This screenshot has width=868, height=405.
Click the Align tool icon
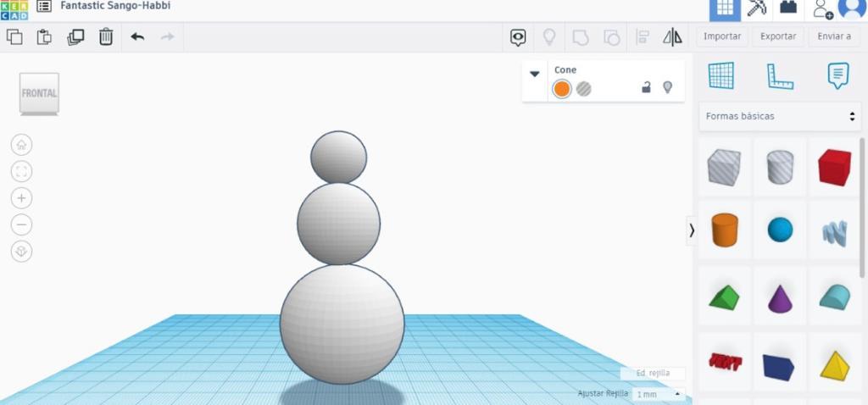(643, 37)
